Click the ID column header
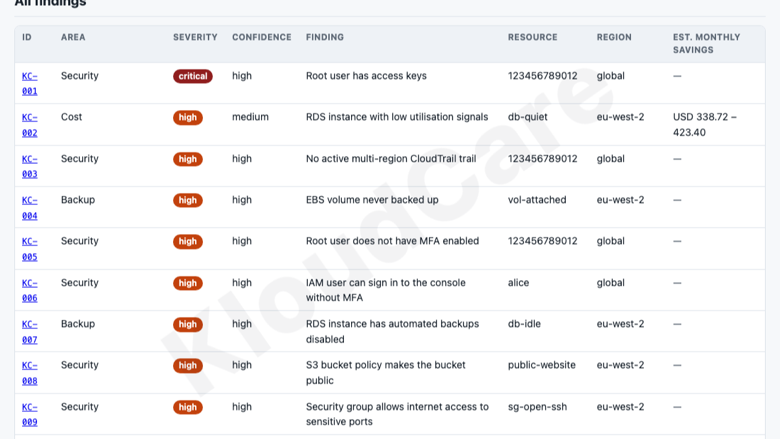Image resolution: width=780 pixels, height=439 pixels. tap(27, 37)
